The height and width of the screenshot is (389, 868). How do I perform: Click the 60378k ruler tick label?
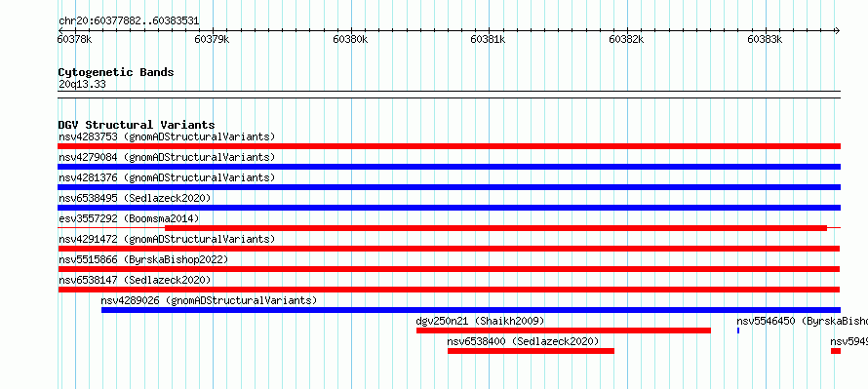coord(75,39)
